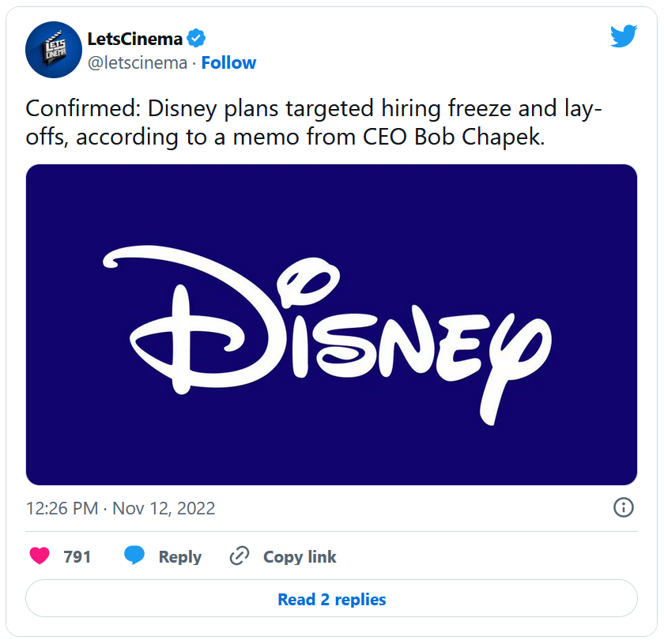
Task: Click the Reply text label
Action: point(179,557)
